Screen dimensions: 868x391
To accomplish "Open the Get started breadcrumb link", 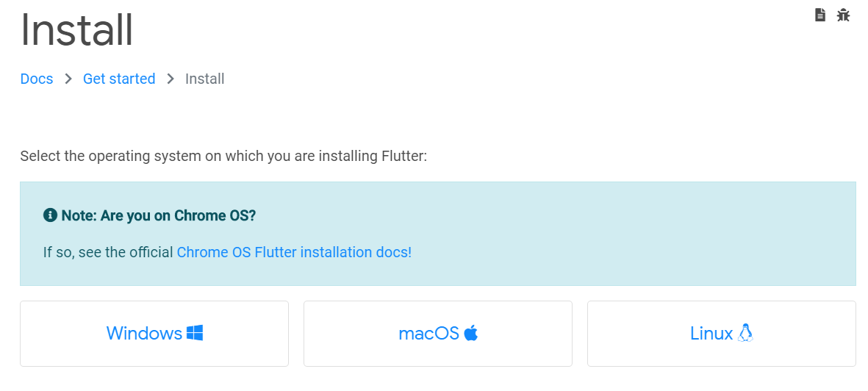I will tap(119, 79).
